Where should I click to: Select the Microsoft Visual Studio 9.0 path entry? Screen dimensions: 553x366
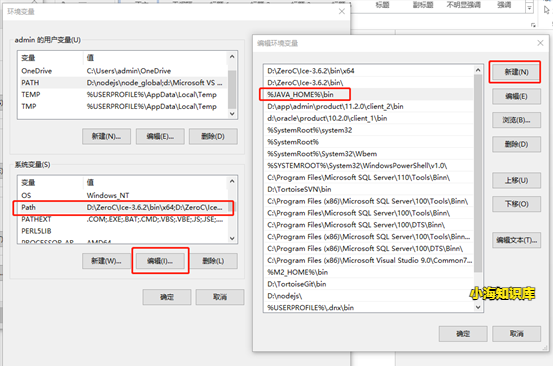(368, 261)
